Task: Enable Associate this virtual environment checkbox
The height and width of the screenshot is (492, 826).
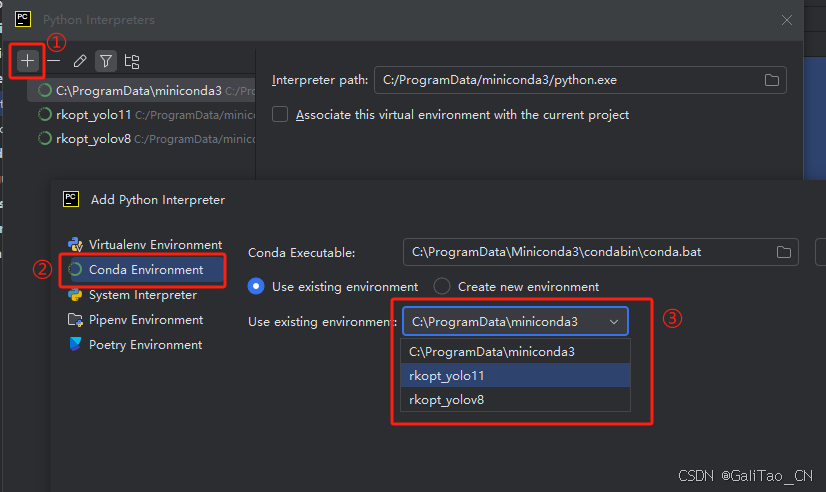Action: pyautogui.click(x=280, y=114)
